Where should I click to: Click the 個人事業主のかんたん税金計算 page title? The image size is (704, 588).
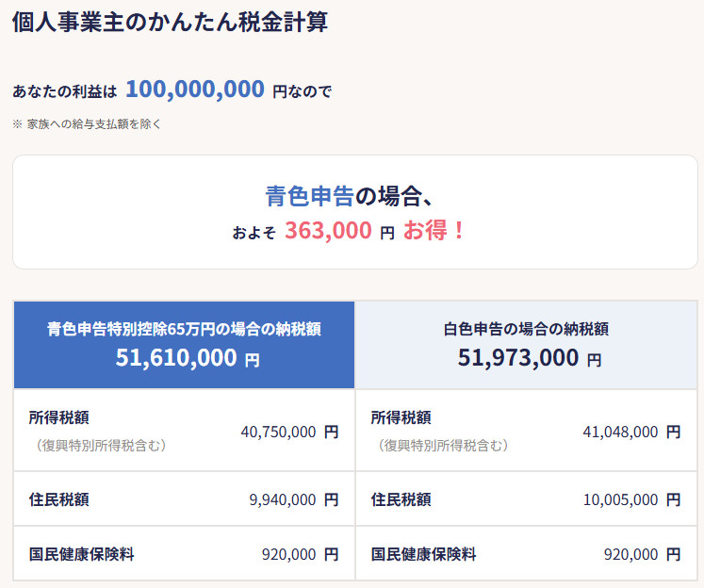[170, 22]
